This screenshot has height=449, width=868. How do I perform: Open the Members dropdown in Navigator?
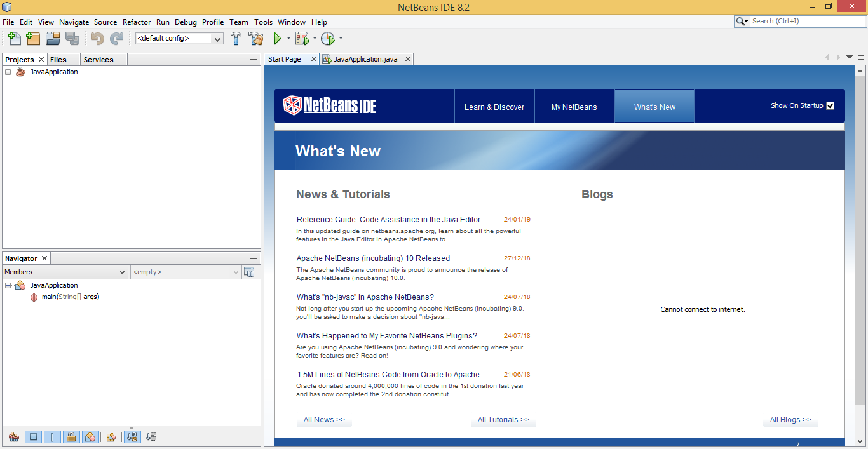point(65,272)
